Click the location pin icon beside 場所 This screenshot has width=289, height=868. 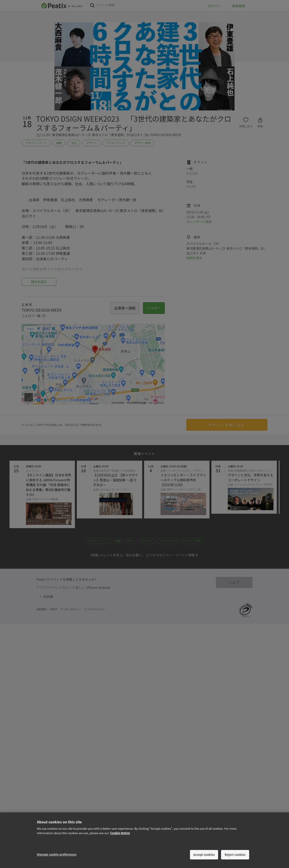(188, 237)
